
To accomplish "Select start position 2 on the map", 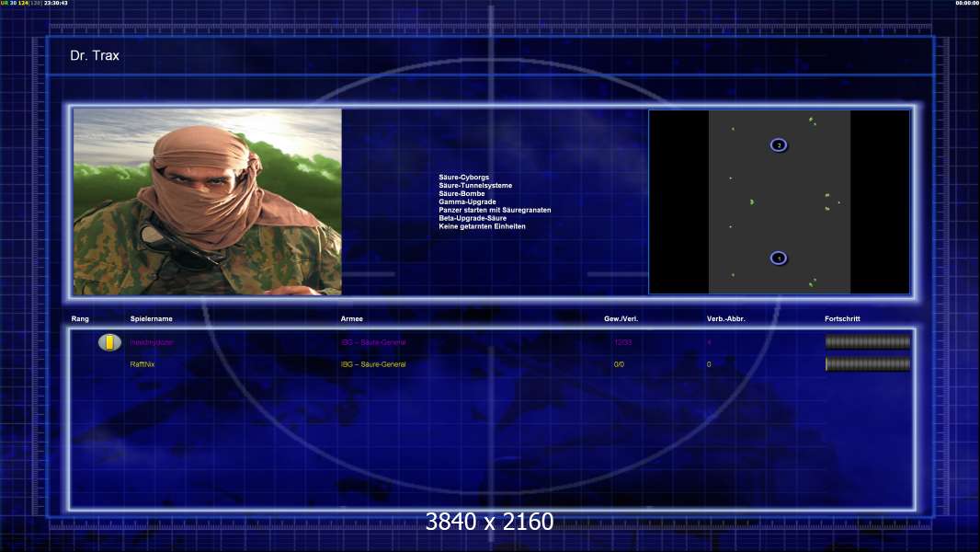I will click(778, 145).
